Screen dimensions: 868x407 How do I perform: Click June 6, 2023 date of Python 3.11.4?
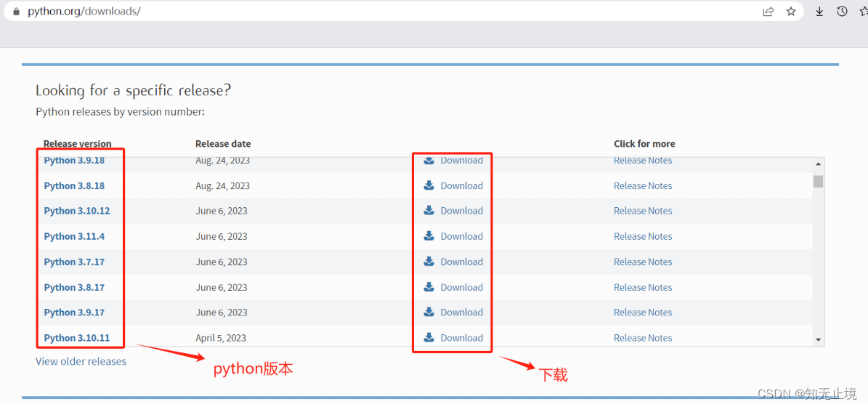222,236
